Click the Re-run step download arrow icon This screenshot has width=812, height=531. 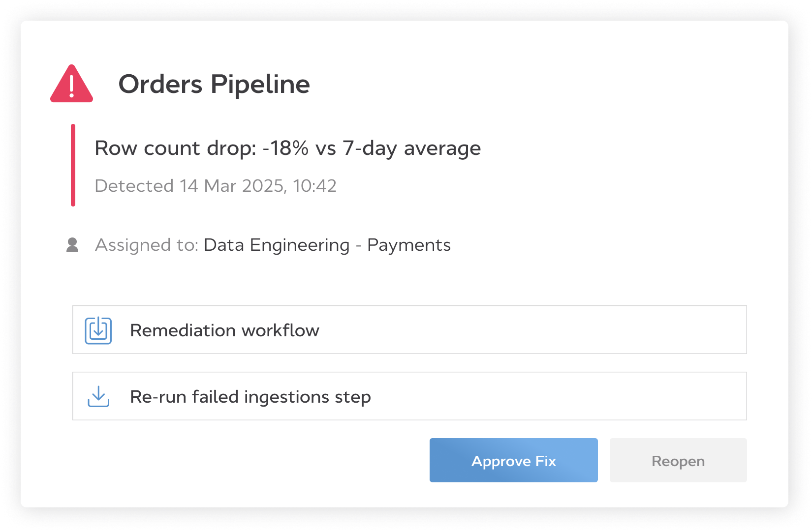coord(98,396)
